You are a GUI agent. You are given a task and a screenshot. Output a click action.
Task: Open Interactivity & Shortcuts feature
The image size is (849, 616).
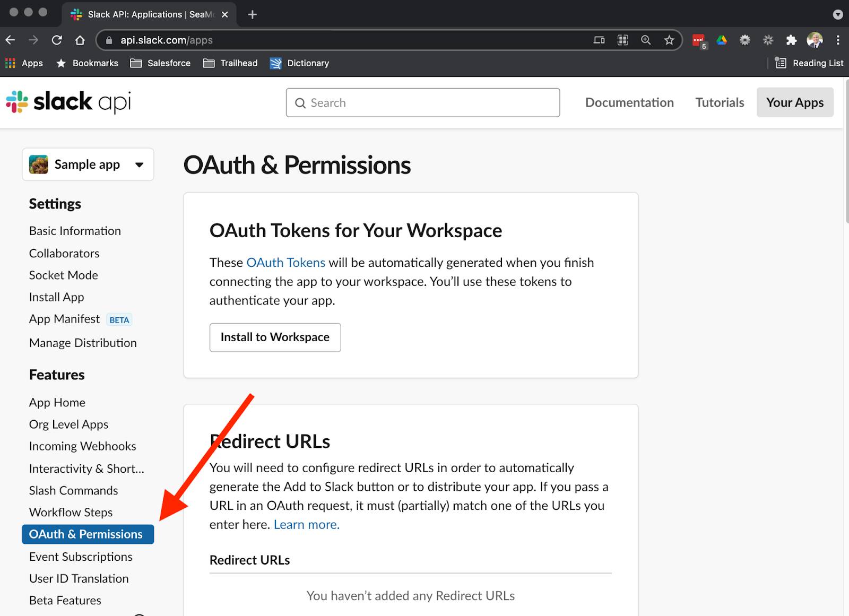(x=86, y=468)
